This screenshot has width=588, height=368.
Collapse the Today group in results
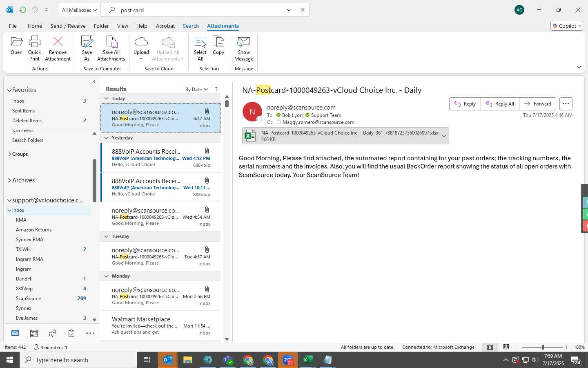[x=106, y=99]
